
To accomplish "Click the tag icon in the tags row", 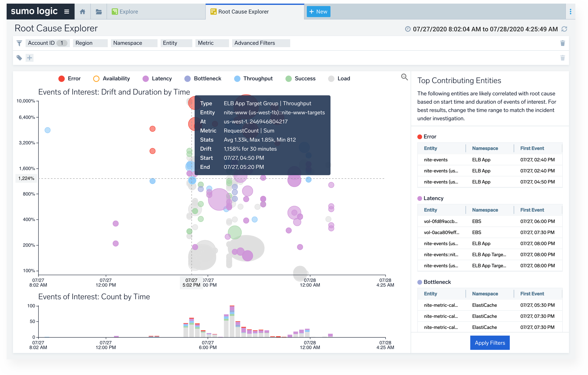I will tap(19, 58).
